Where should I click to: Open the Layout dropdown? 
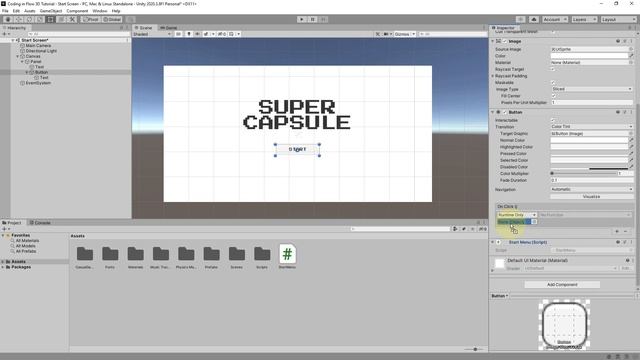pyautogui.click(x=618, y=19)
